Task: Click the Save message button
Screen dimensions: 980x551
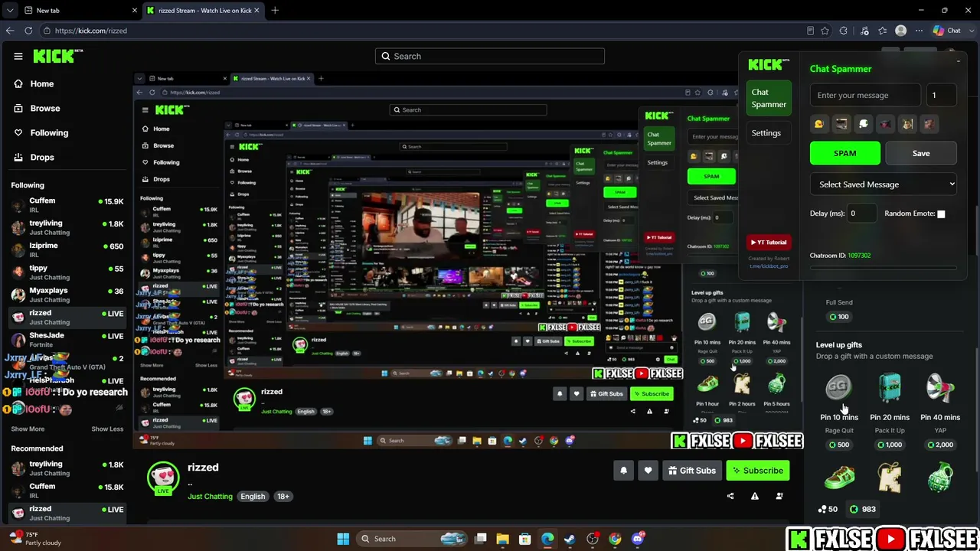Action: (x=921, y=153)
